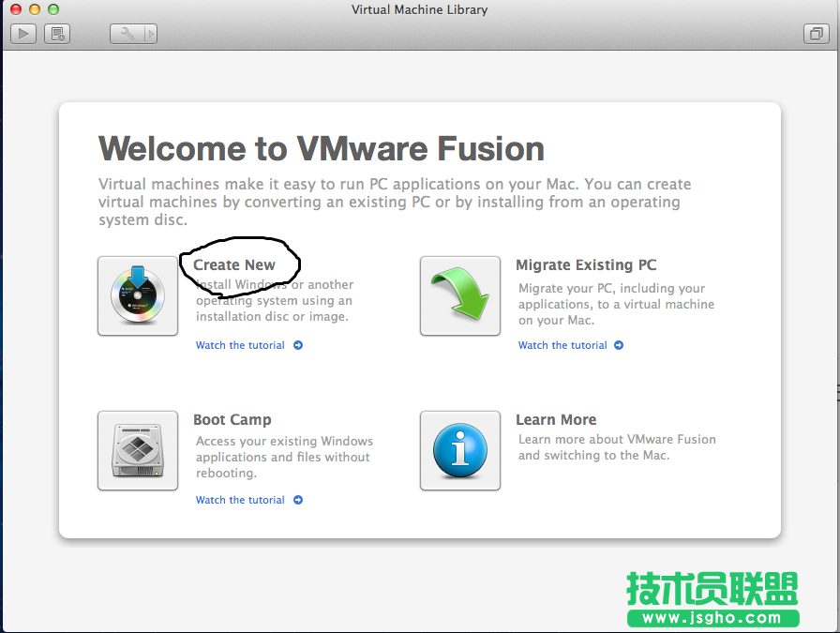Click the arrow icon beside Migrate tutorial link

click(x=619, y=345)
